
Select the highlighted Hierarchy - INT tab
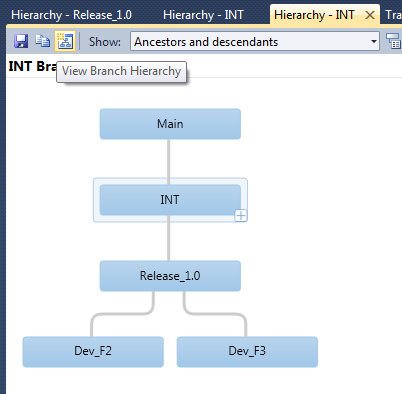pos(314,15)
